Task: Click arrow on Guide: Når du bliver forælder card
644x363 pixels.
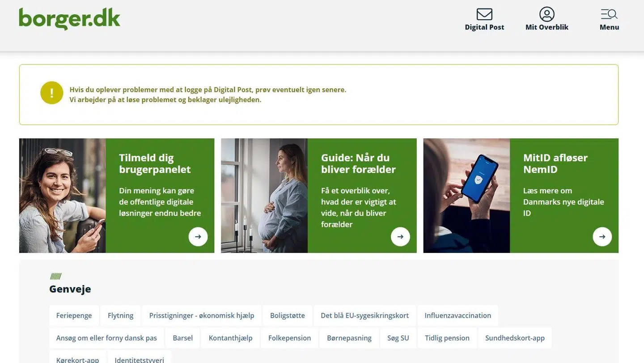Action: tap(400, 237)
